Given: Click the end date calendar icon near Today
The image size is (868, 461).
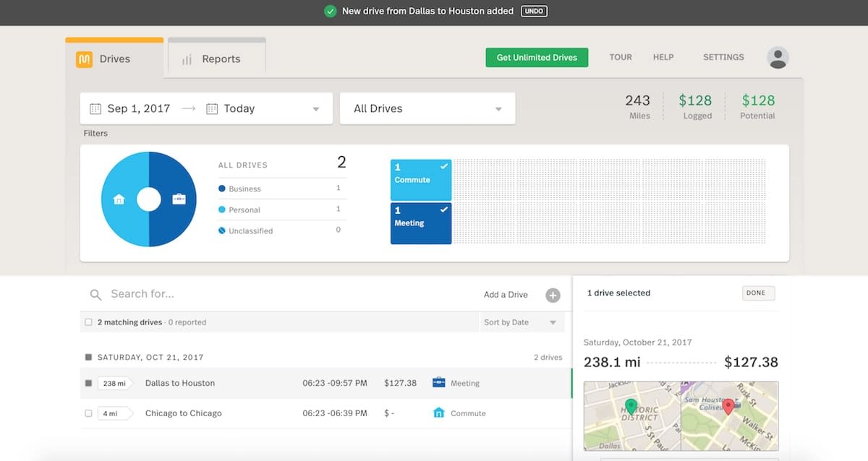Looking at the screenshot, I should click(x=212, y=109).
